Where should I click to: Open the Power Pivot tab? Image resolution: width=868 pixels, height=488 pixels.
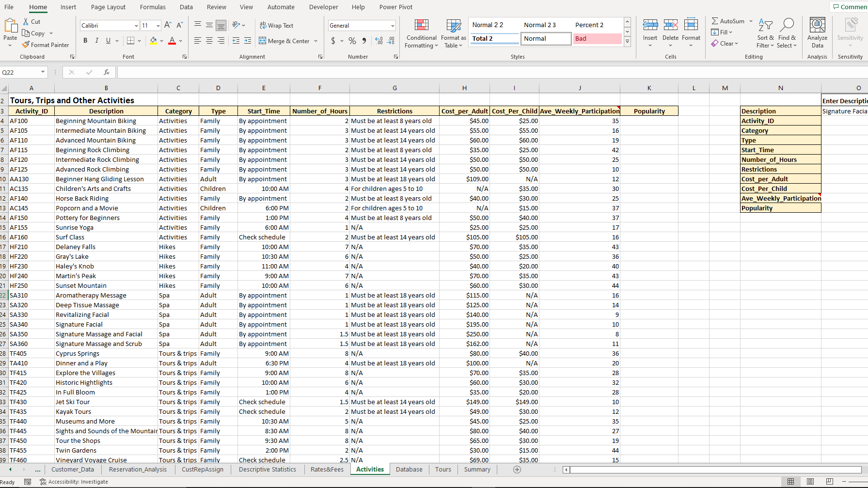point(396,7)
